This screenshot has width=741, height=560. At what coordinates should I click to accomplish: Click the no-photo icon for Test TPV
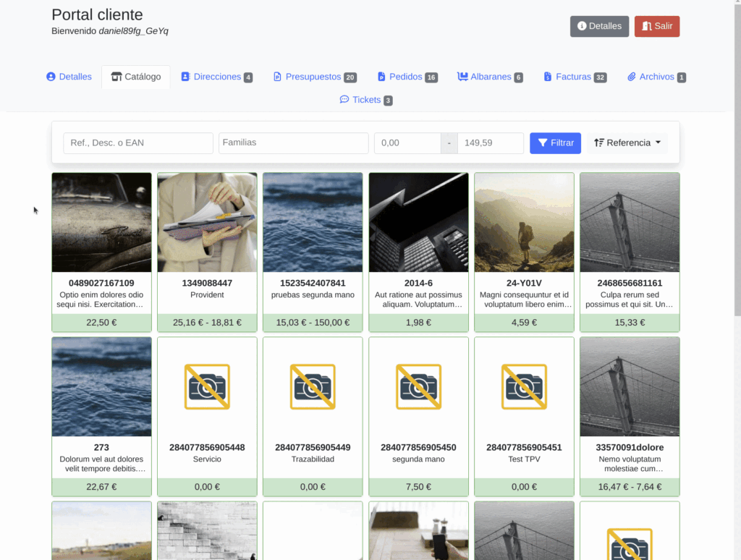524,386
